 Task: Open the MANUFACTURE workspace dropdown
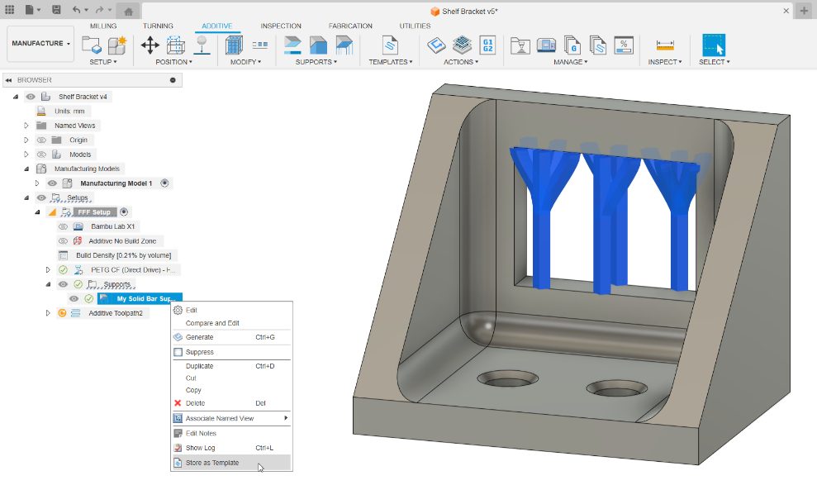click(x=40, y=44)
